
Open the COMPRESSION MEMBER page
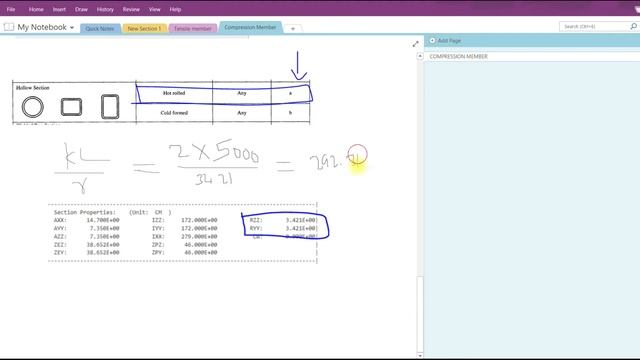click(x=532, y=56)
